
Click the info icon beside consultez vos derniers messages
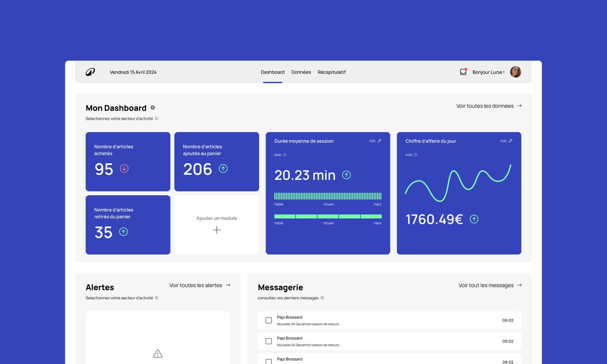(322, 298)
